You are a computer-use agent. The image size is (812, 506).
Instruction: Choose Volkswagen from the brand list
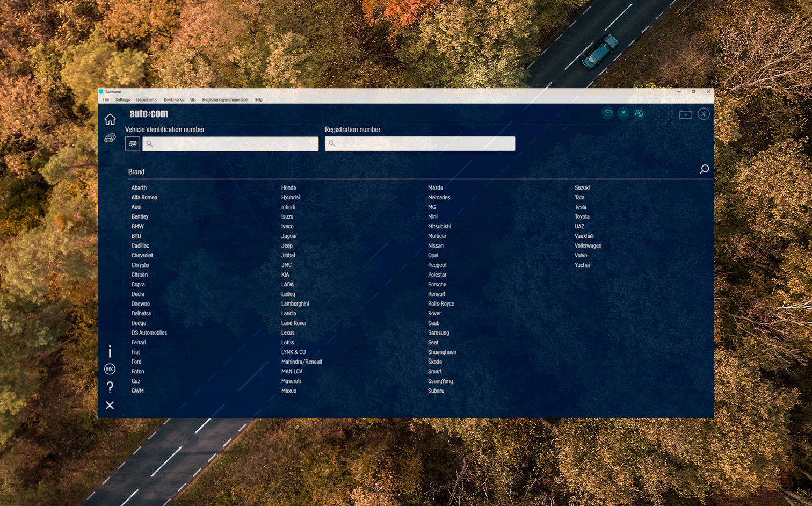coord(588,246)
